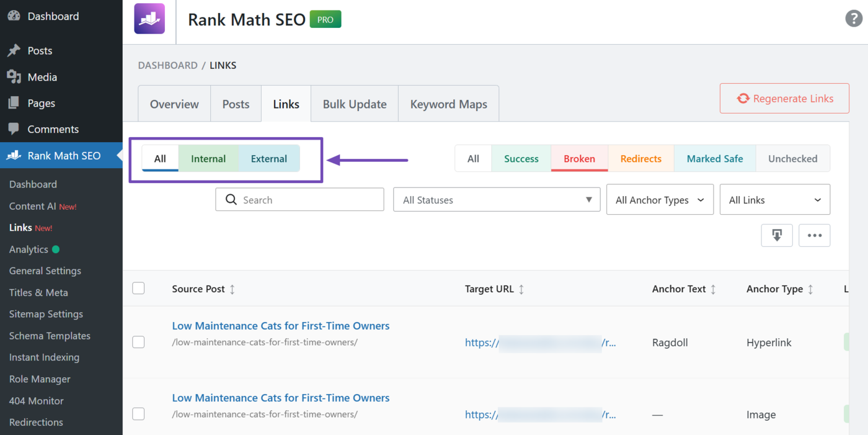Viewport: 868px width, 435px height.
Task: Click the Rank Math rocket logo icon
Action: [149, 19]
